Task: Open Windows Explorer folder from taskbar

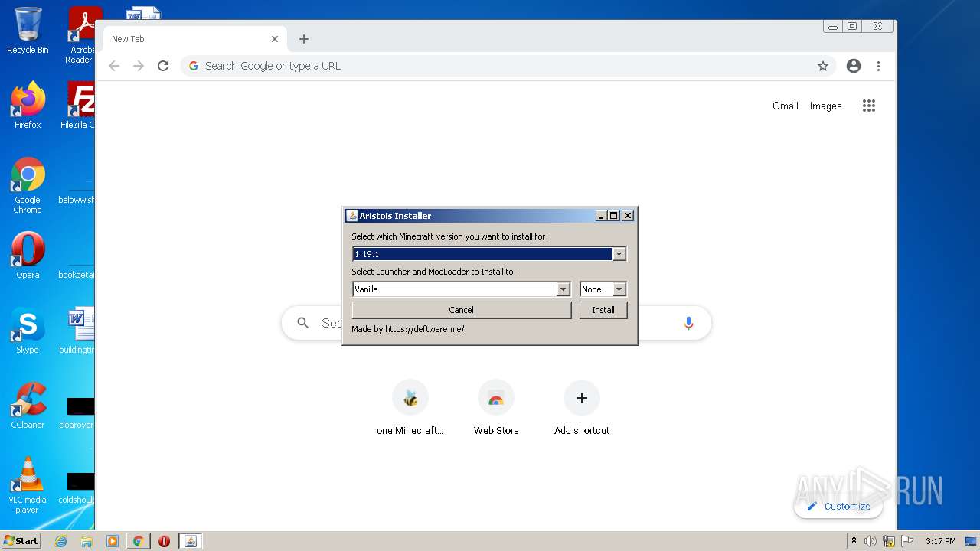Action: point(87,541)
